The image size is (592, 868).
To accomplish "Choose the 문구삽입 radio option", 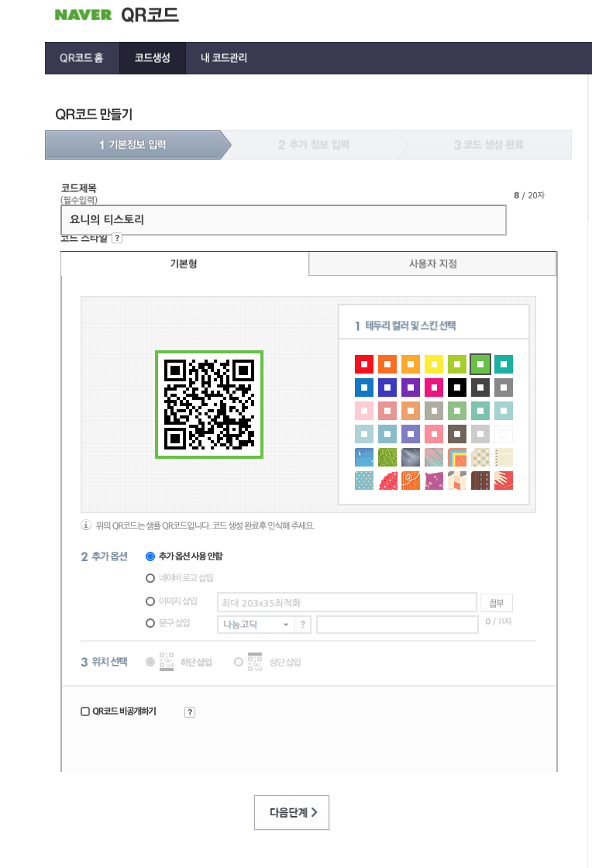I will tap(150, 623).
